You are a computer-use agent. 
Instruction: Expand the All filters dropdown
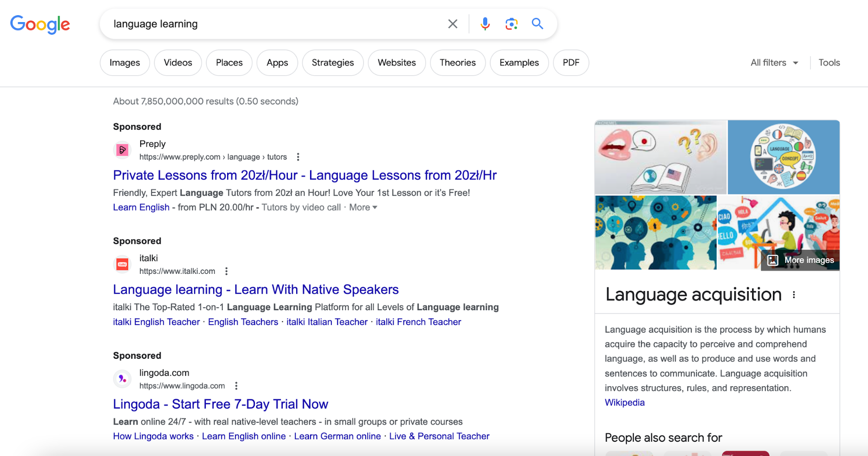[x=774, y=63]
